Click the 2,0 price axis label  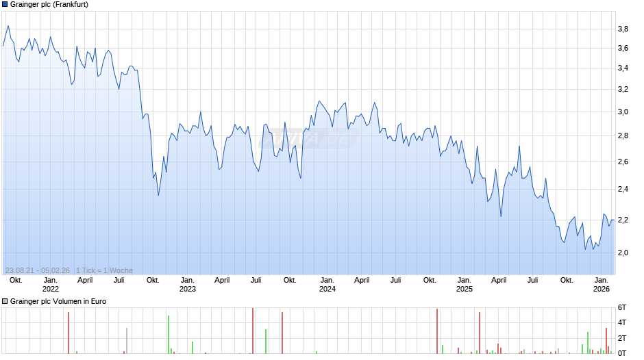coord(623,253)
